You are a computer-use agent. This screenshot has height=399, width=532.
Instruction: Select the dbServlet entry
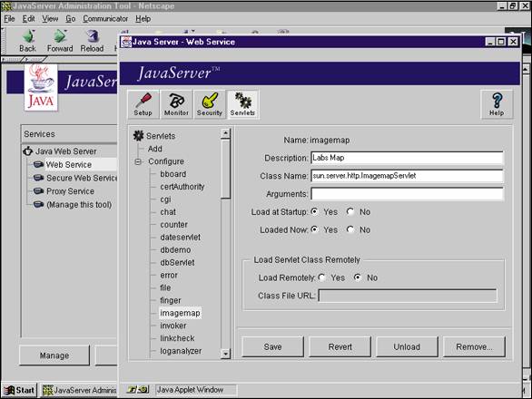point(177,262)
